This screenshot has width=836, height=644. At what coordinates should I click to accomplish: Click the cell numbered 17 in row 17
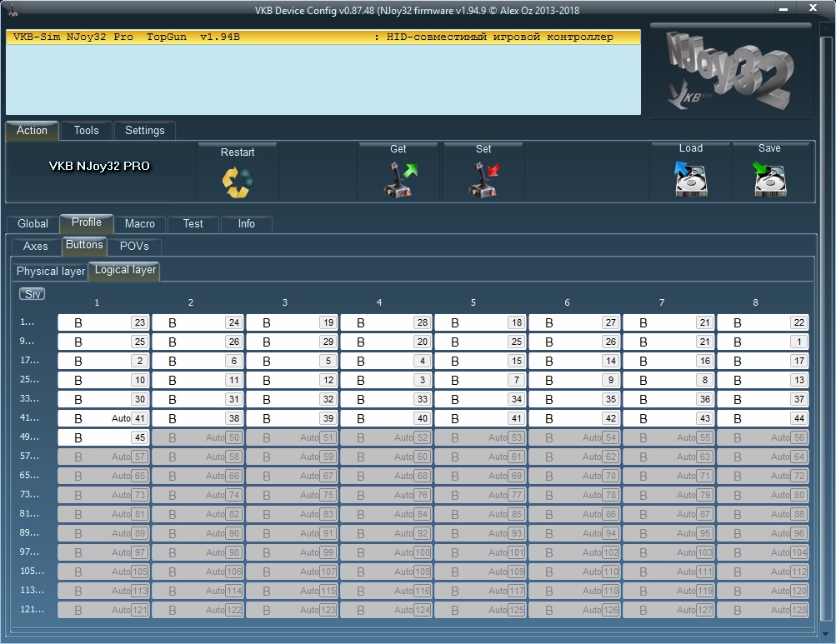pyautogui.click(x=763, y=361)
